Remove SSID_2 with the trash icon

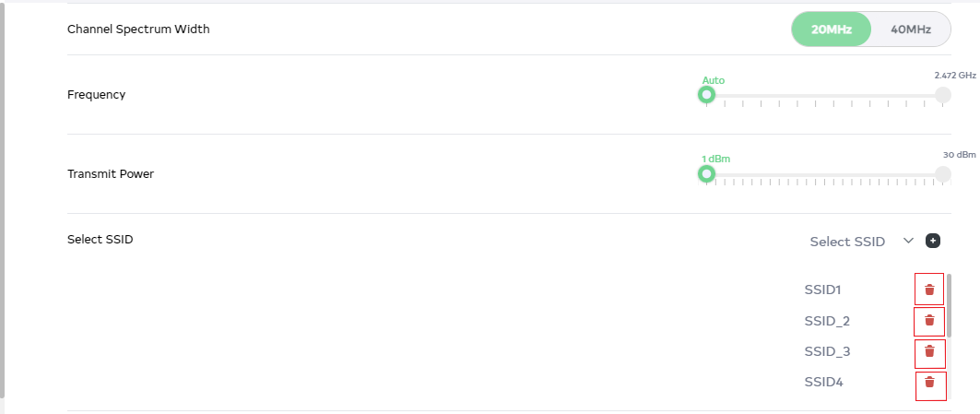pyautogui.click(x=929, y=321)
